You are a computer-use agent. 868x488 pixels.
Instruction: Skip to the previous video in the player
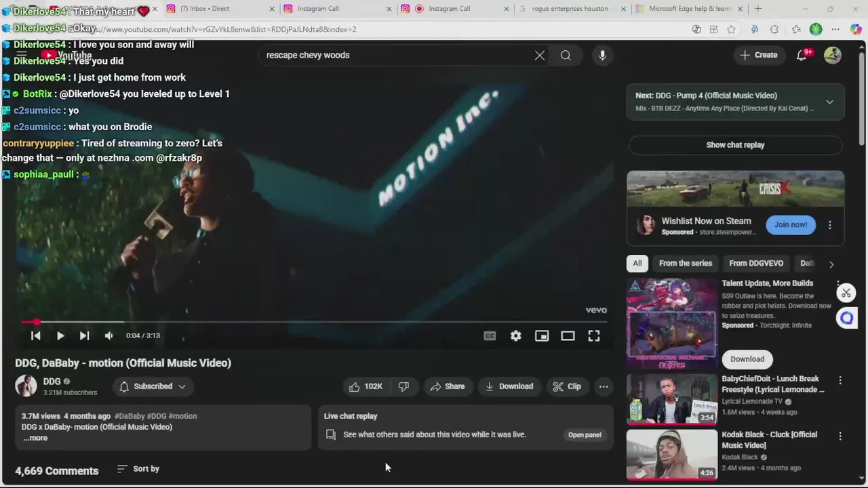[x=36, y=335]
